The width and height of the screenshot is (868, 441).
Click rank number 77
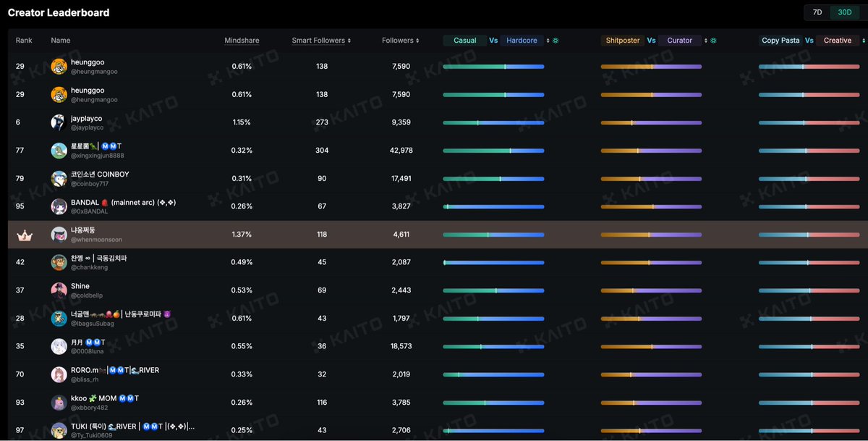click(x=20, y=151)
